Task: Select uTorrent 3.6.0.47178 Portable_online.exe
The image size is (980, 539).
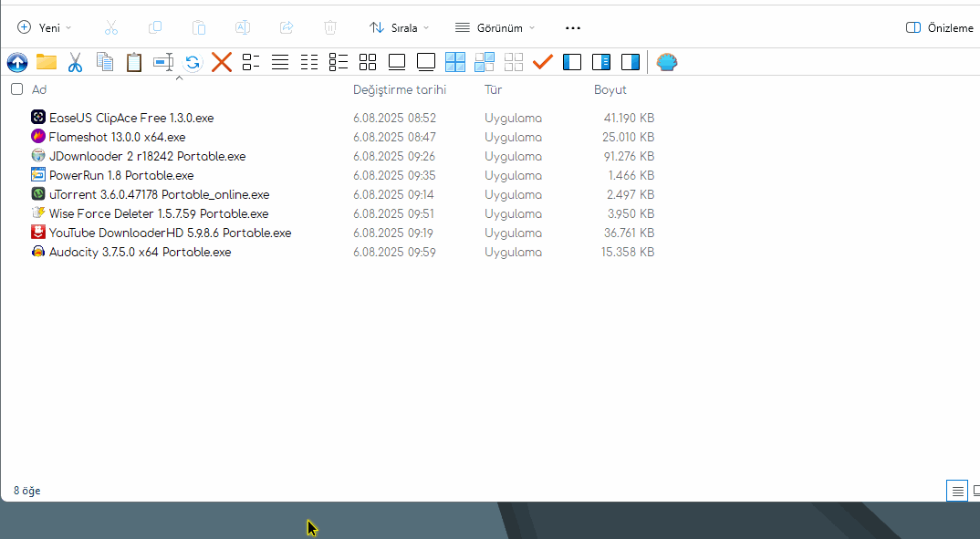Action: click(160, 194)
